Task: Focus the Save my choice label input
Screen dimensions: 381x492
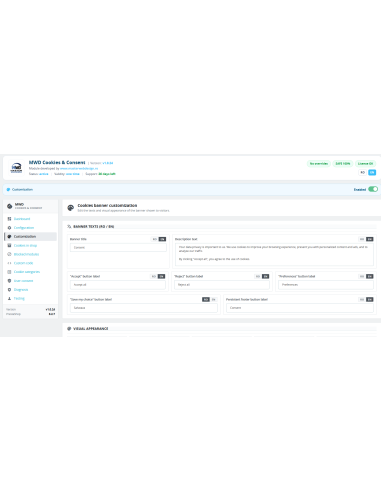Action: pyautogui.click(x=144, y=308)
